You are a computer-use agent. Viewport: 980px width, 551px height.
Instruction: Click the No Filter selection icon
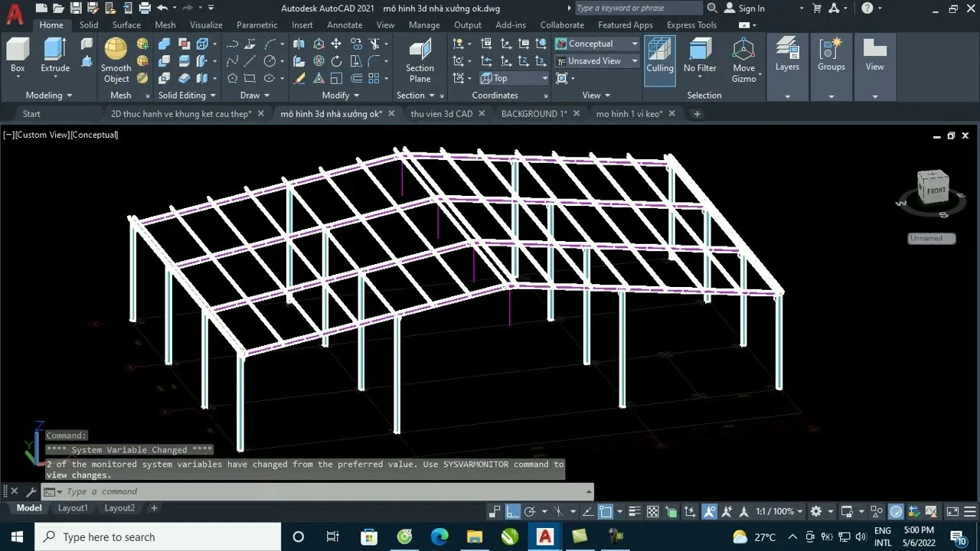coord(700,55)
